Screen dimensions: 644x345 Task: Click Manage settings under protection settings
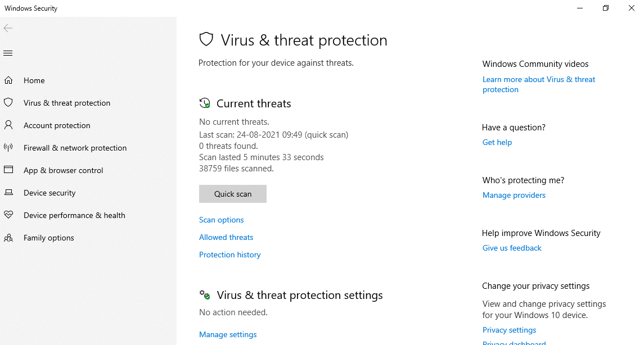228,334
